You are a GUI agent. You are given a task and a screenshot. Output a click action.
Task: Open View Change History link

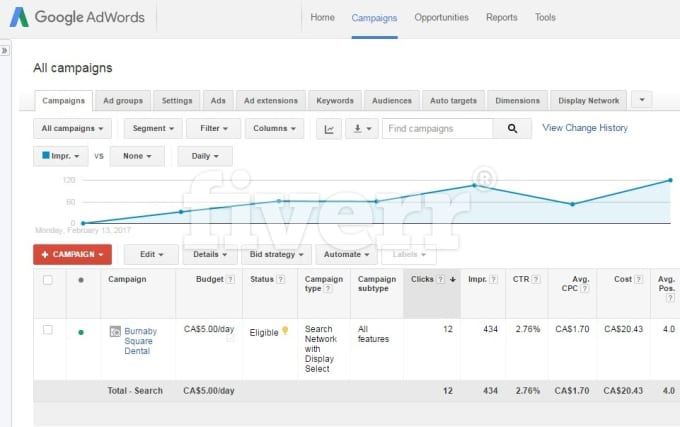coord(585,128)
